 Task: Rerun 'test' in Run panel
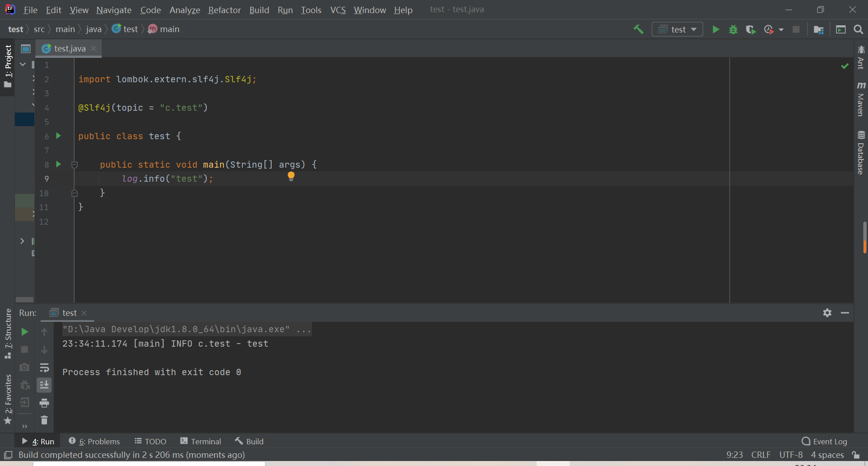coord(24,332)
